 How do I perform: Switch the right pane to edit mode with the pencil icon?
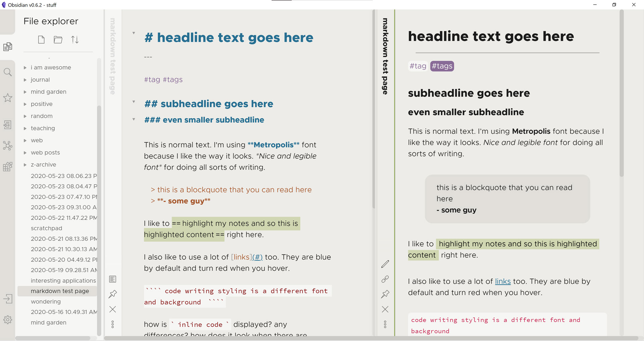pos(385,264)
